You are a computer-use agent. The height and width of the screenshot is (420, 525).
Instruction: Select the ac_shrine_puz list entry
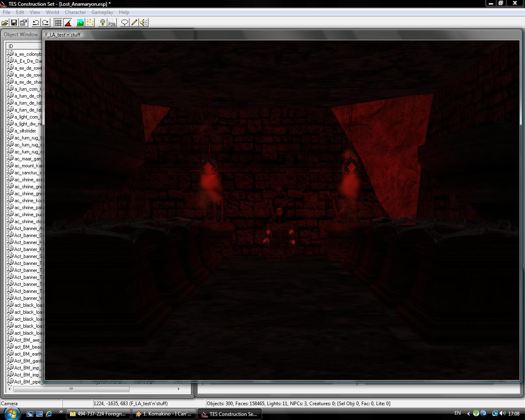[x=25, y=215]
